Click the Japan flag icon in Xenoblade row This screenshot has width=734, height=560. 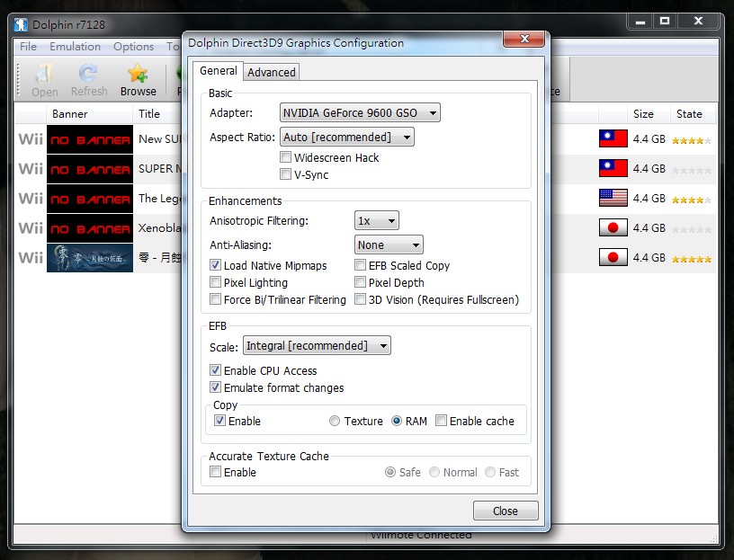pos(613,227)
